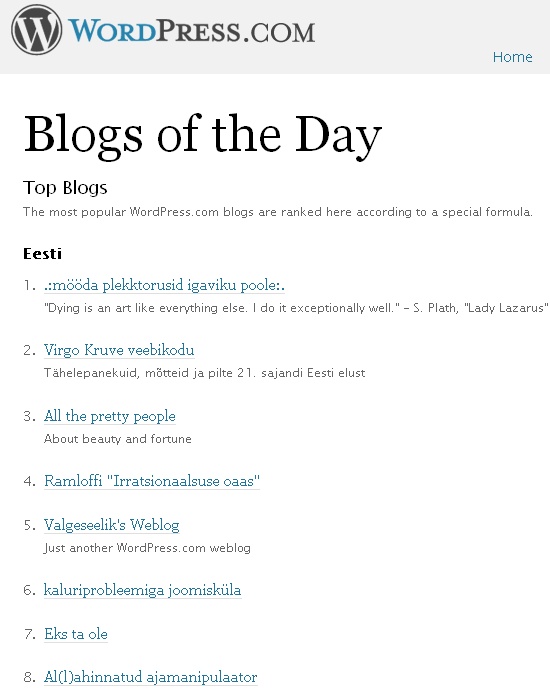Viewport: 550px width, 698px height.
Task: Click the Eks ta ole link
Action: (x=76, y=634)
